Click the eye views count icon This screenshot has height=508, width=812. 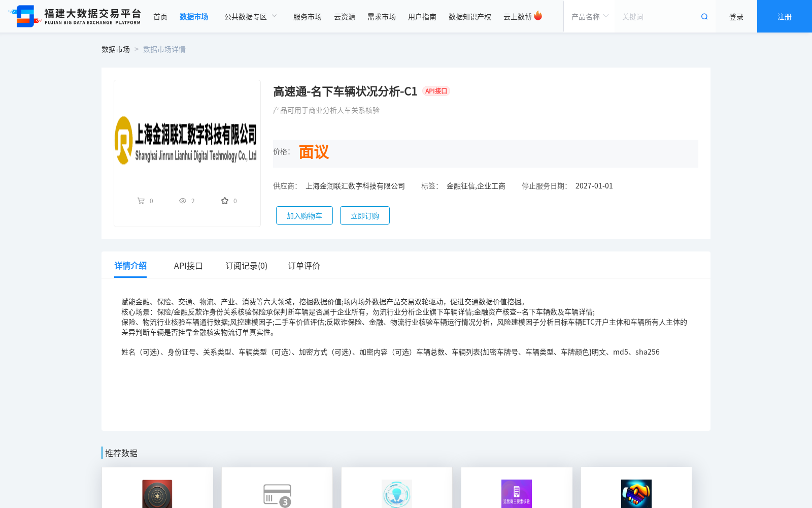(x=183, y=201)
